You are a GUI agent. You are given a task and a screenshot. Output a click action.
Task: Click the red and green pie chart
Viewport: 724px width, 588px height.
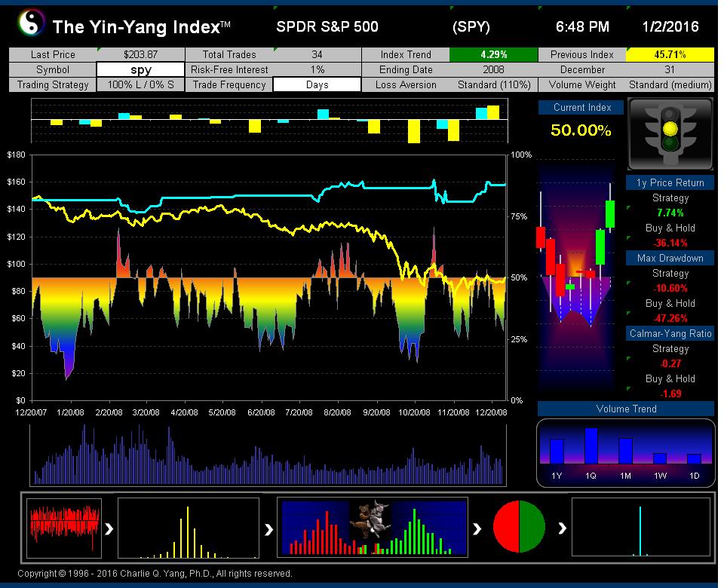pos(519,527)
